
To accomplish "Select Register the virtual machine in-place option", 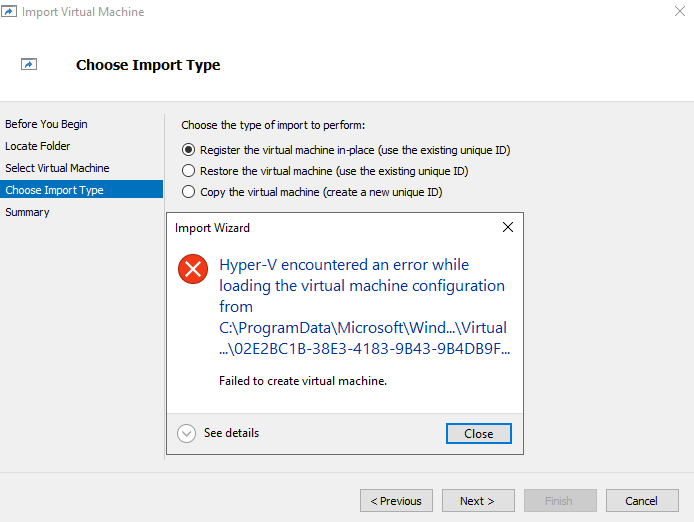I will click(x=188, y=150).
